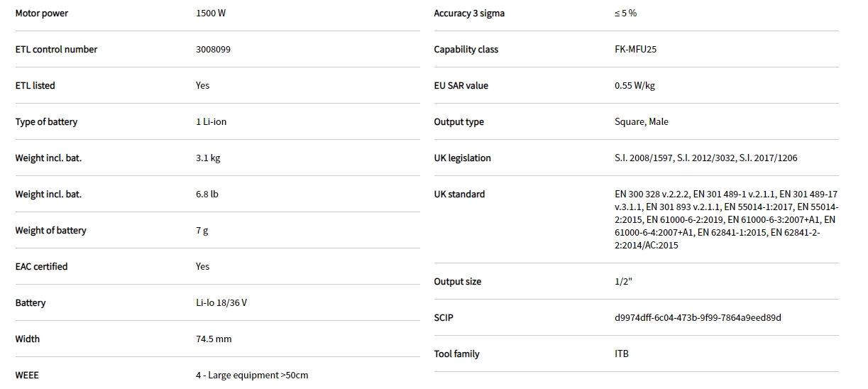Select the WEEE large equipment value

tap(252, 376)
